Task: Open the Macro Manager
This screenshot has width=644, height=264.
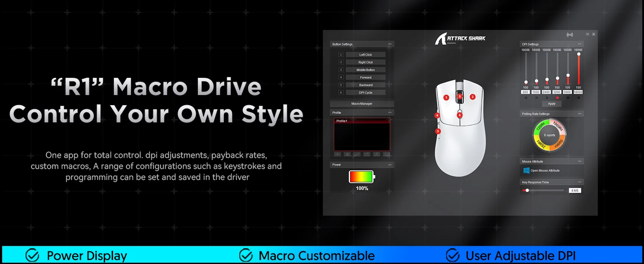Action: [x=362, y=104]
